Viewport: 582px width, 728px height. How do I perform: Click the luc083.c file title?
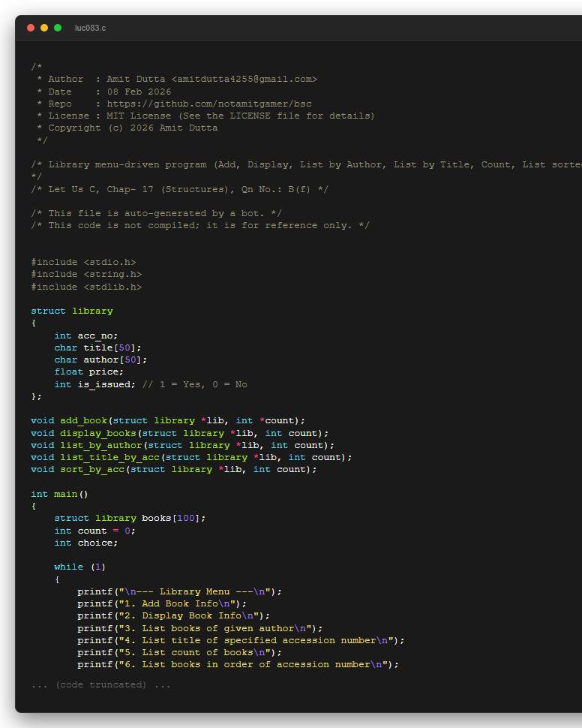(x=90, y=28)
